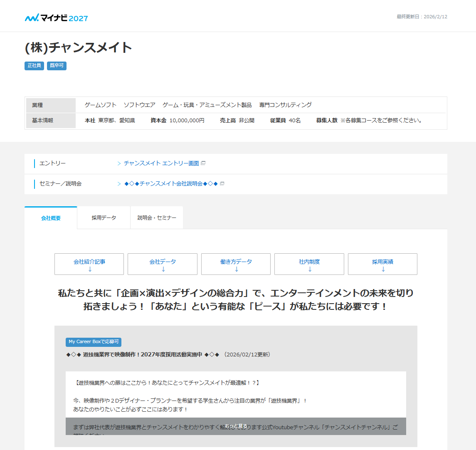Image resolution: width=476 pixels, height=450 pixels.
Task: Click ゲームソフト industry text
Action: 101,105
